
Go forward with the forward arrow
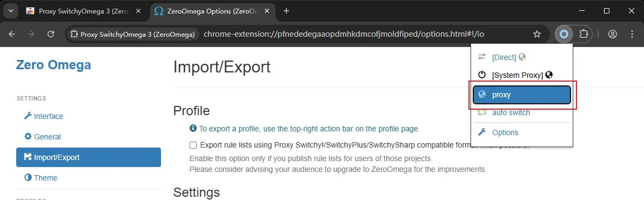click(x=31, y=34)
